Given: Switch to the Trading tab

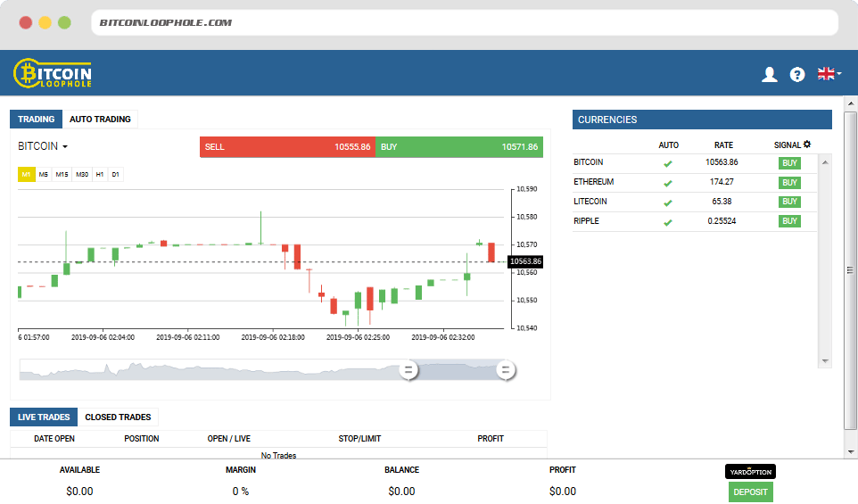Looking at the screenshot, I should pos(36,119).
